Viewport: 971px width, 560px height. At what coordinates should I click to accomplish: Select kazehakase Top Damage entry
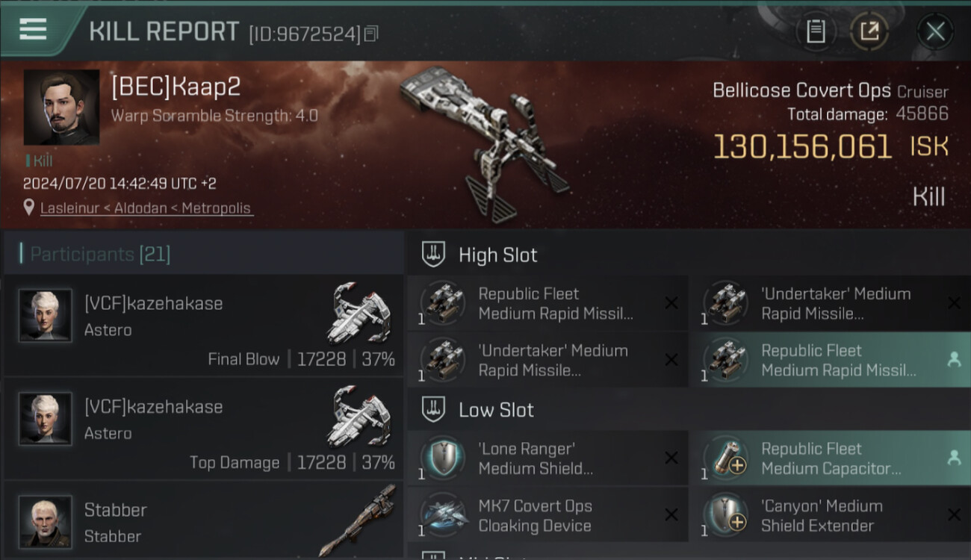tap(203, 428)
